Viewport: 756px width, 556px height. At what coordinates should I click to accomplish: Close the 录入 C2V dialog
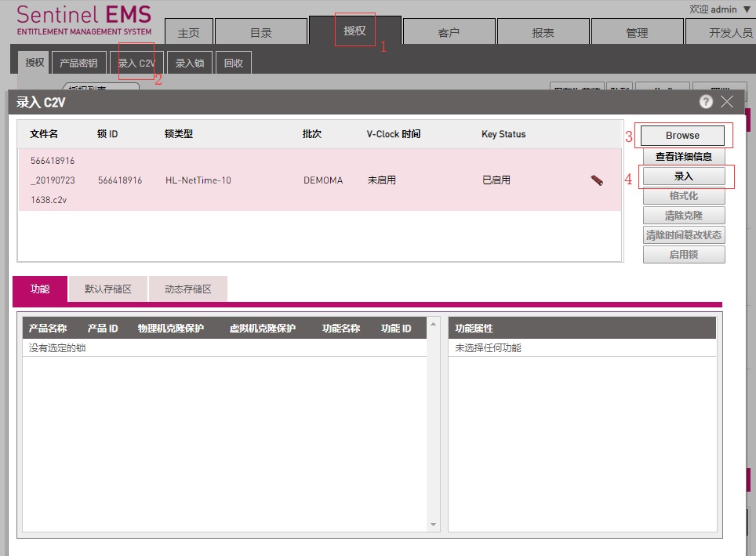727,102
